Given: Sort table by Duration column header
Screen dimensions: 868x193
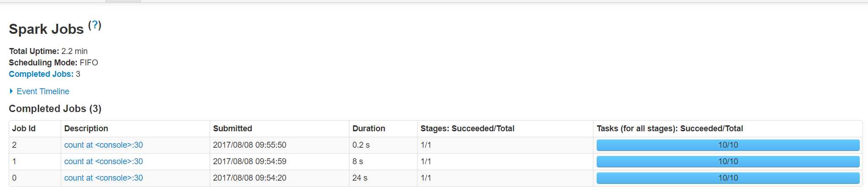Looking at the screenshot, I should [369, 129].
